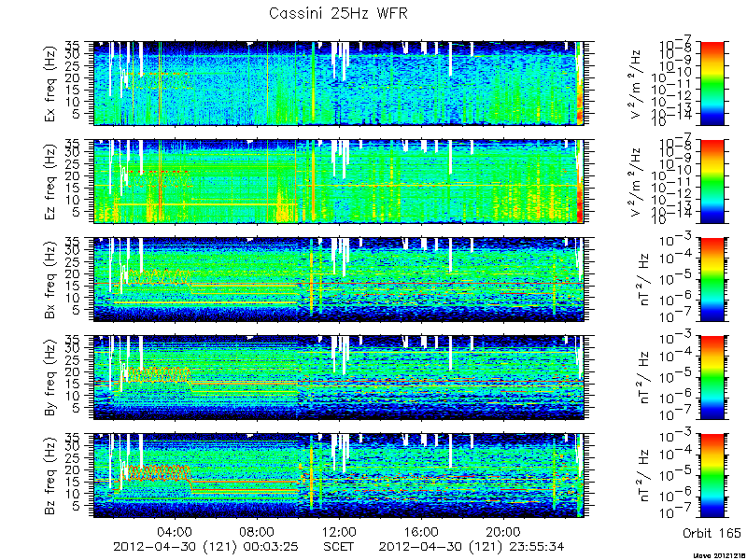Click the 20:00 time axis tick label
Viewport: 747px width, 560px height.
503,531
